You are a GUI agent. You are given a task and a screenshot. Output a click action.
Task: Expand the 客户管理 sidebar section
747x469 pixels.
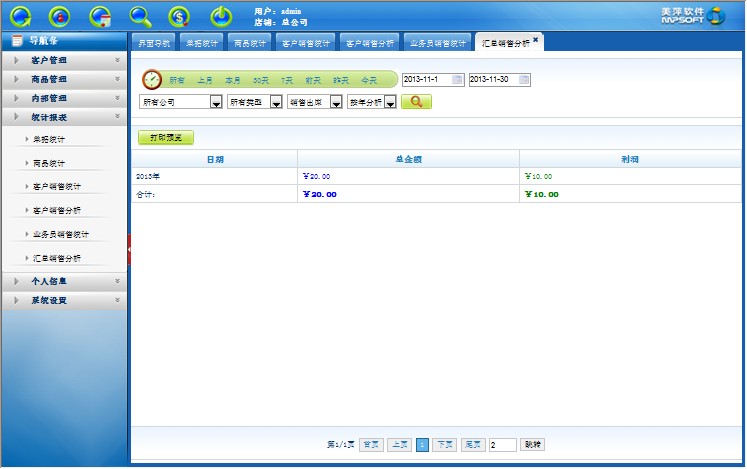[64, 60]
